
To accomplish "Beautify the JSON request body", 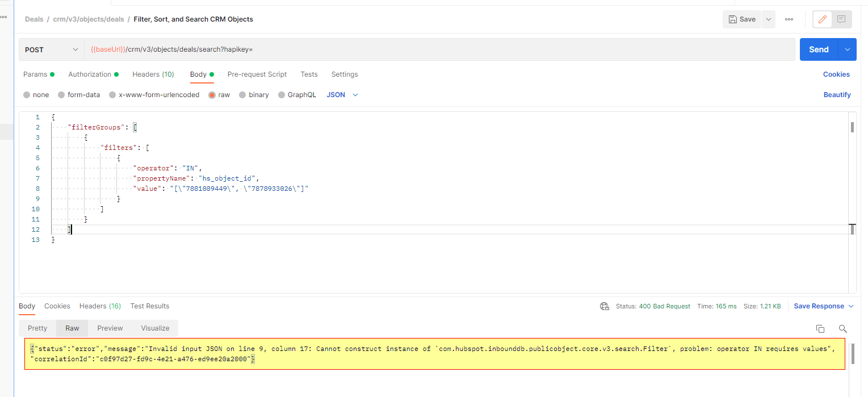I will [837, 94].
